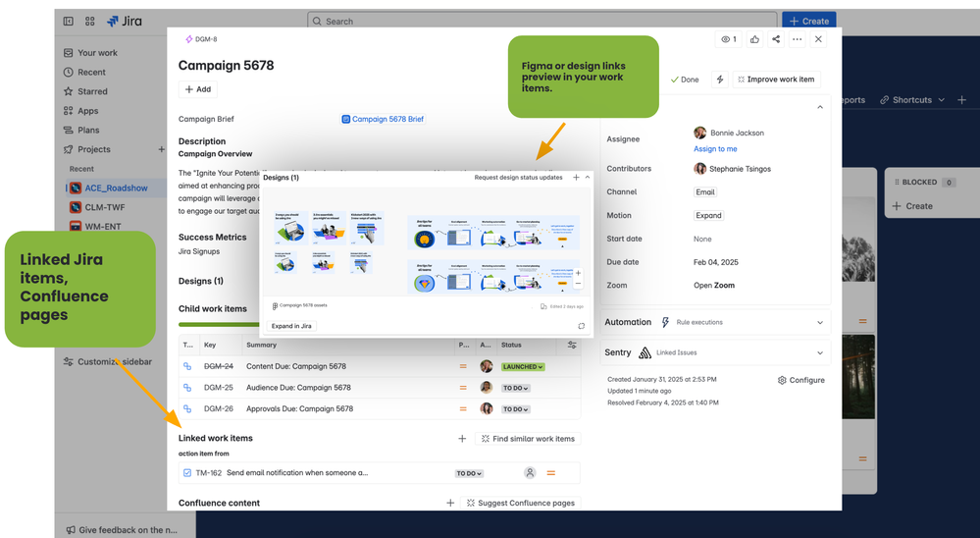Click the TM-162 task checkbox icon
This screenshot has width=980, height=538.
tap(186, 473)
